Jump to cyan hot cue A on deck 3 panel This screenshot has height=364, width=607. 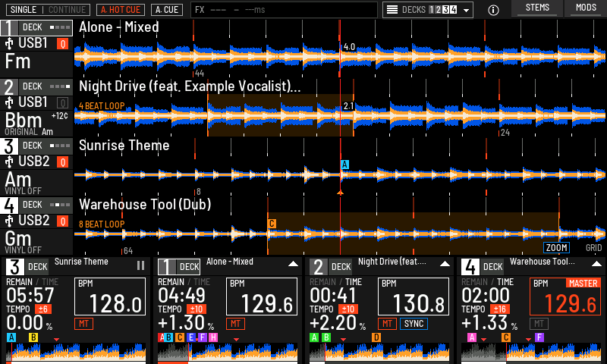(11, 337)
